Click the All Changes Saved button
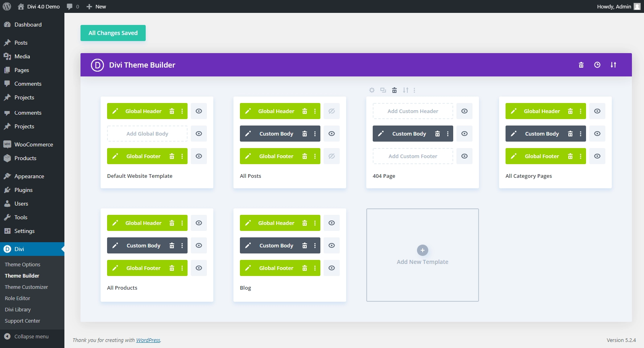Image resolution: width=644 pixels, height=348 pixels. [x=113, y=33]
